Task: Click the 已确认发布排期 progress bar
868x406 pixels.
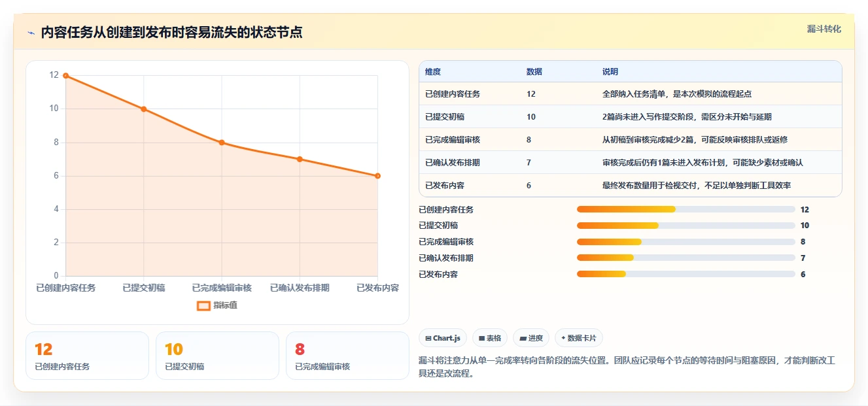Action: coord(686,258)
